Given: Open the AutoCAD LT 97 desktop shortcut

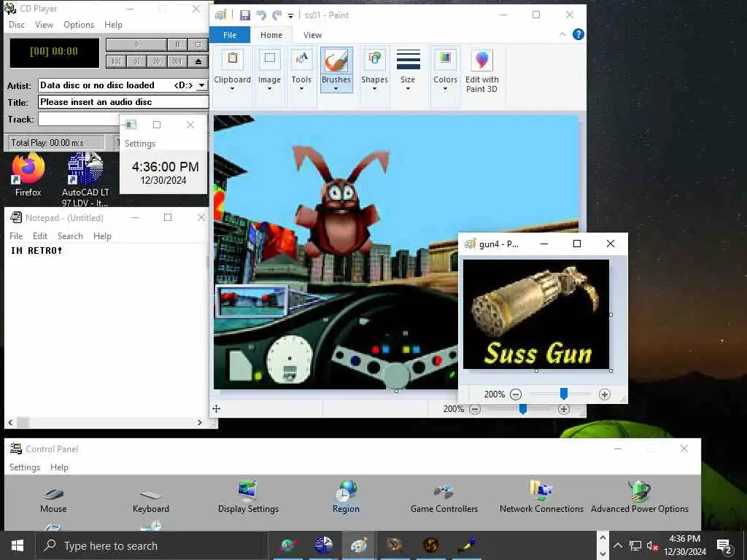Looking at the screenshot, I should (85, 179).
